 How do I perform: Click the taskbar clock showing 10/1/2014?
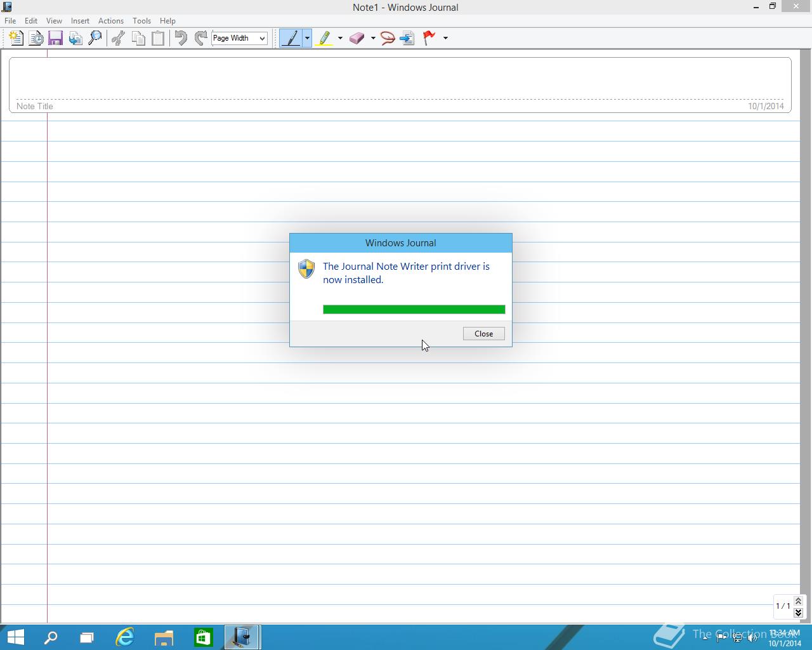point(785,638)
